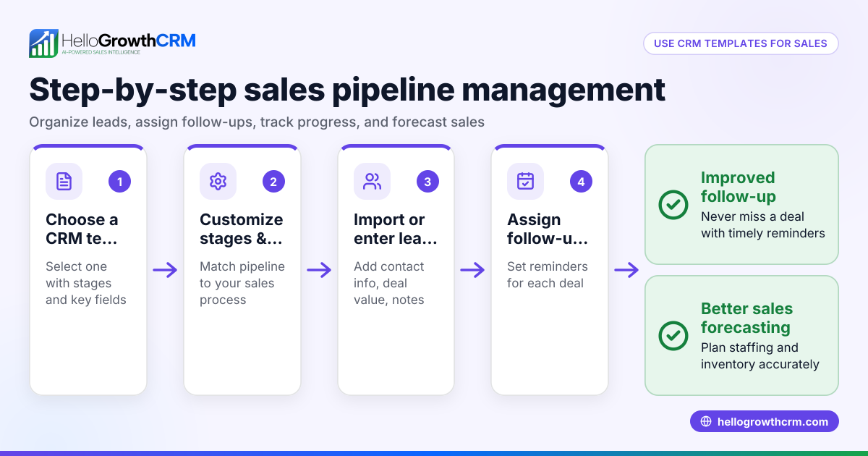Click the 'Step-by-step sales pipeline management' headline
The width and height of the screenshot is (868, 456).
(347, 90)
